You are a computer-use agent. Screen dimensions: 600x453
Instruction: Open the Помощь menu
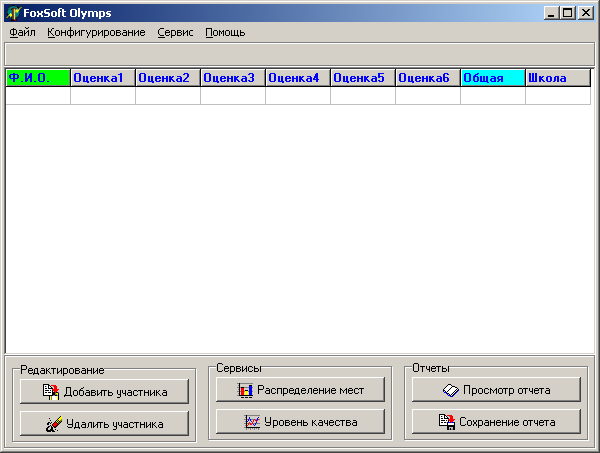225,32
